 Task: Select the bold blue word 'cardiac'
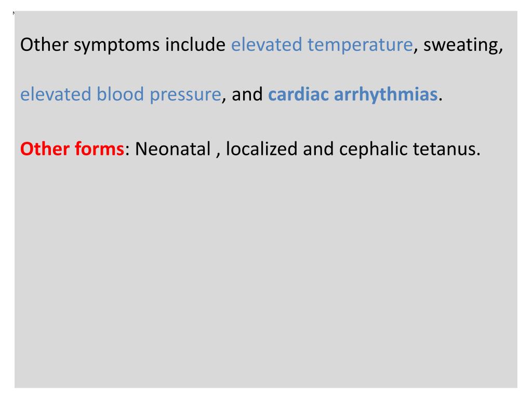tap(298, 94)
